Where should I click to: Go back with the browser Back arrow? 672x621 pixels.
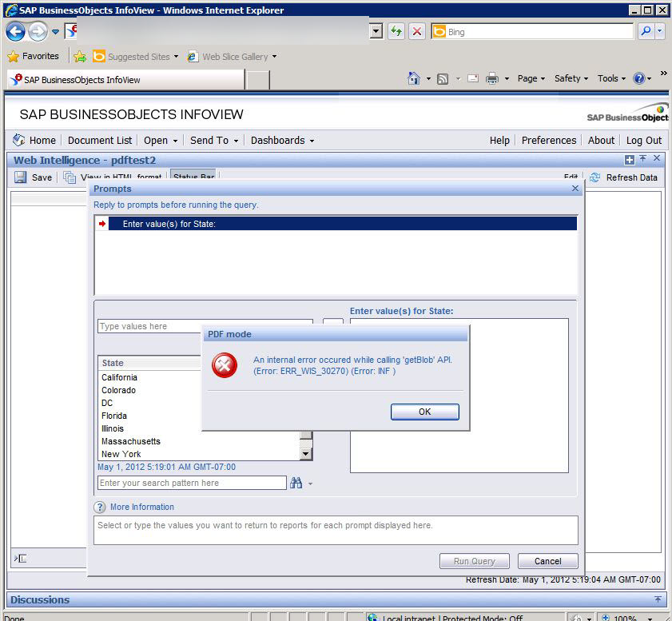15,31
